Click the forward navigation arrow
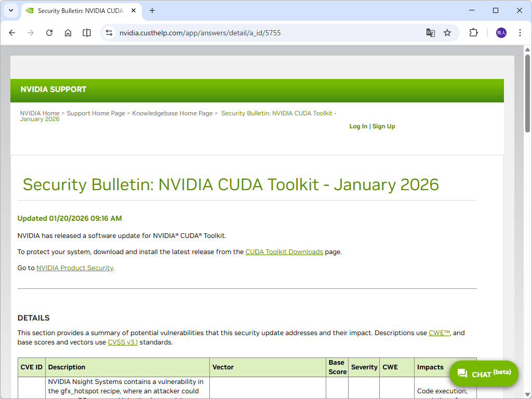Viewport: 532px width, 399px height. click(31, 33)
